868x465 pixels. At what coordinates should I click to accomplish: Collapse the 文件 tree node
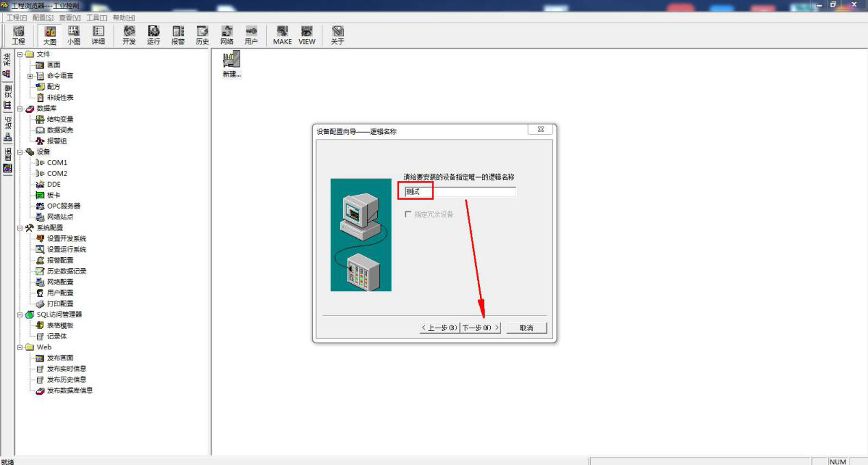[x=21, y=54]
